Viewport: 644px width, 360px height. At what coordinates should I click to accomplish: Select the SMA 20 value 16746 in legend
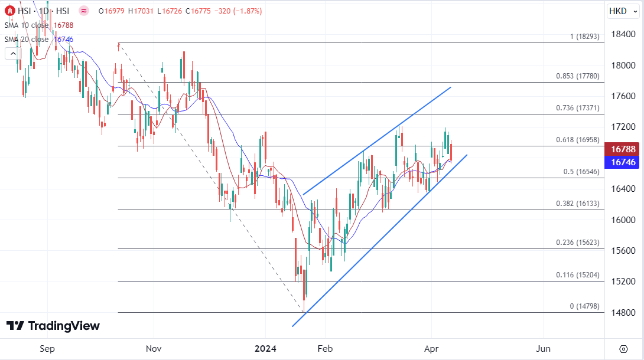(64, 40)
